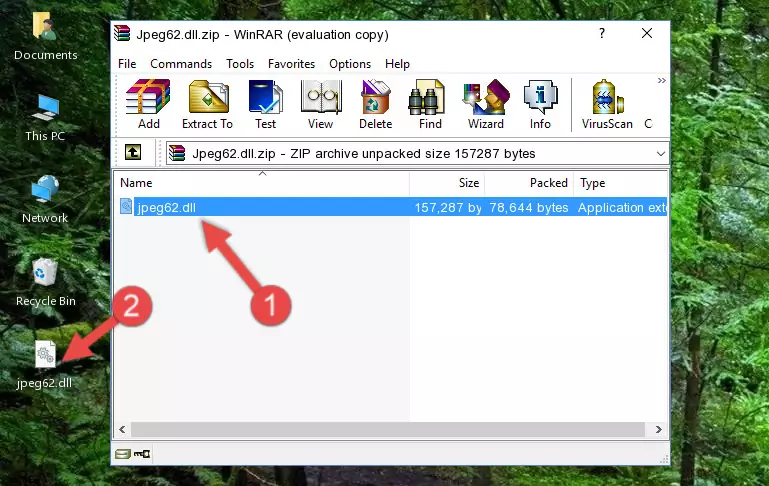Screen dimensions: 769x486
Task: Click the Add toolbar icon
Action: [148, 104]
